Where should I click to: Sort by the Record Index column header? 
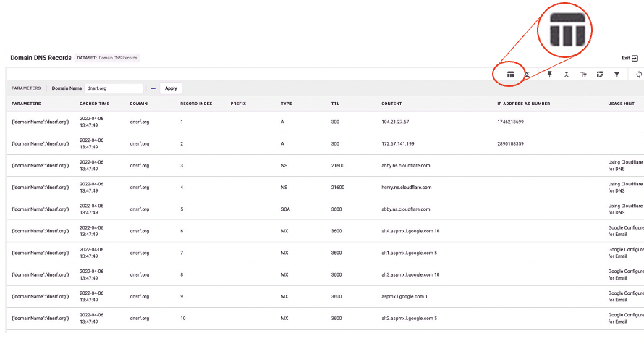[x=196, y=104]
